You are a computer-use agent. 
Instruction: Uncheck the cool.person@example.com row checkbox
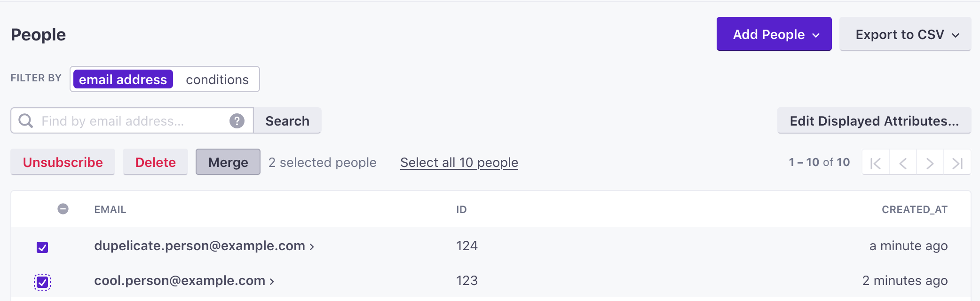42,282
